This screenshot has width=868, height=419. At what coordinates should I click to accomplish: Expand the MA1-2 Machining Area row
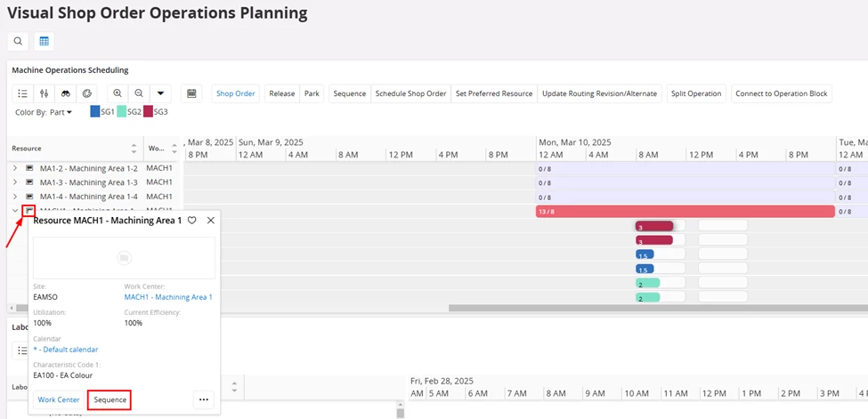[x=15, y=168]
